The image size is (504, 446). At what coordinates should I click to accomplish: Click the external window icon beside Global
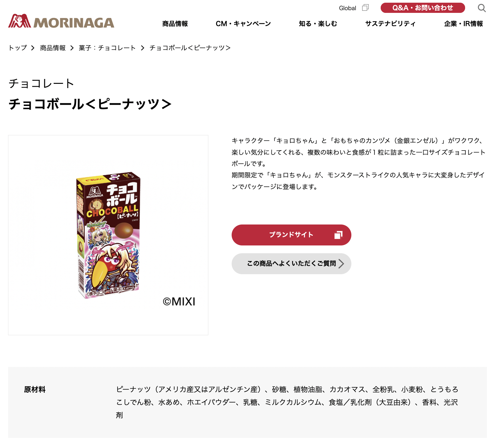365,8
